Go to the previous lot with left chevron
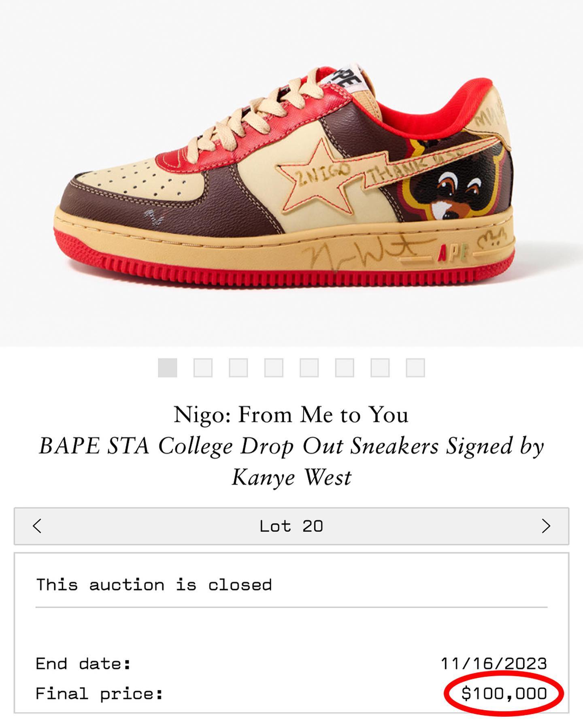The image size is (583, 728). (37, 526)
